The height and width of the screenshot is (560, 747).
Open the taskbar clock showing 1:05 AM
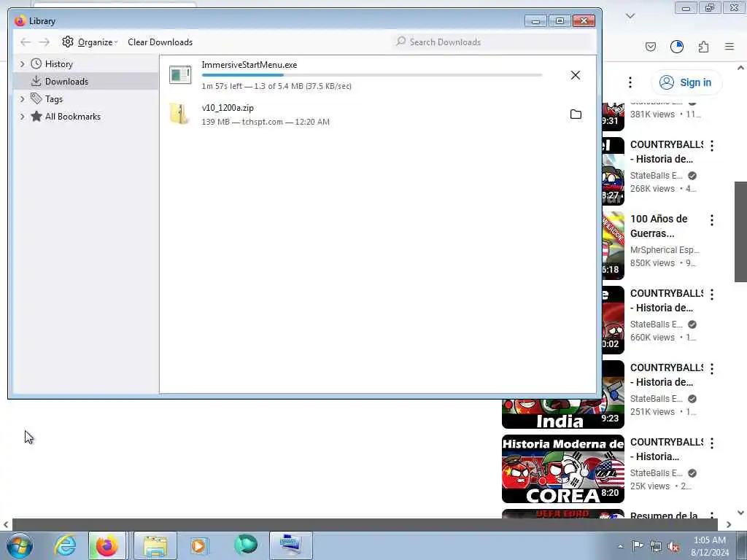coord(710,546)
